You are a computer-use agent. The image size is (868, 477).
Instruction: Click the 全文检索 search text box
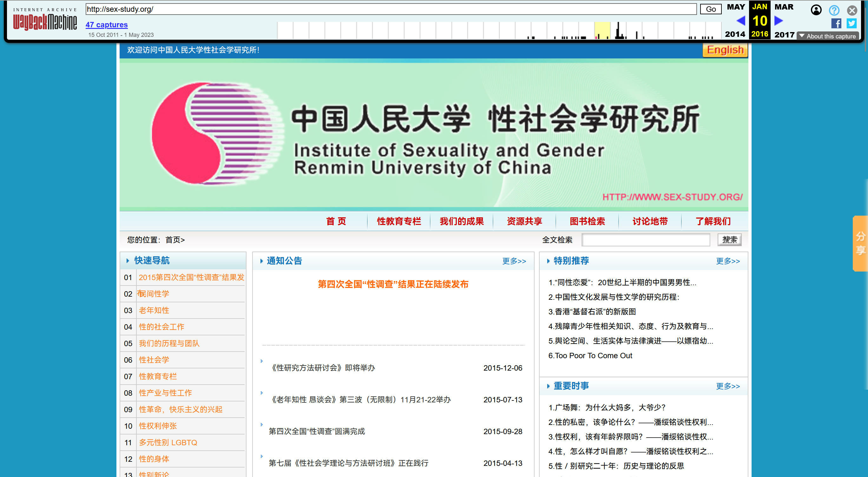[x=646, y=240]
